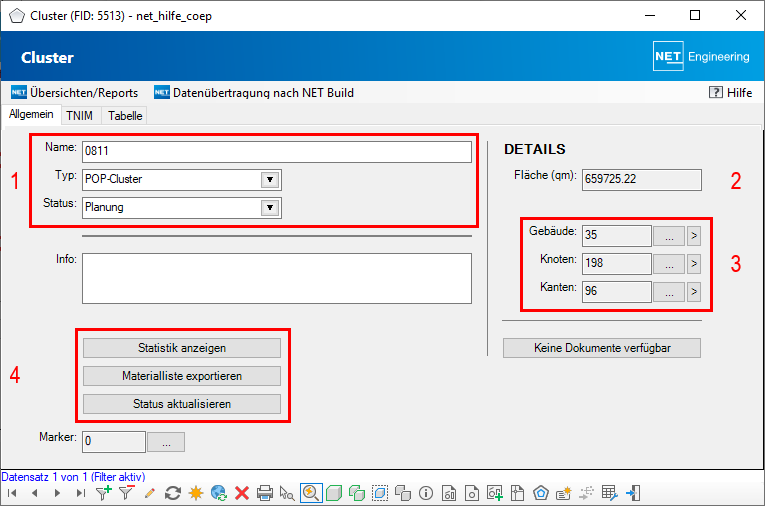Switch to the Allgemein tab
Viewport: 765px width, 506px height.
coord(31,114)
